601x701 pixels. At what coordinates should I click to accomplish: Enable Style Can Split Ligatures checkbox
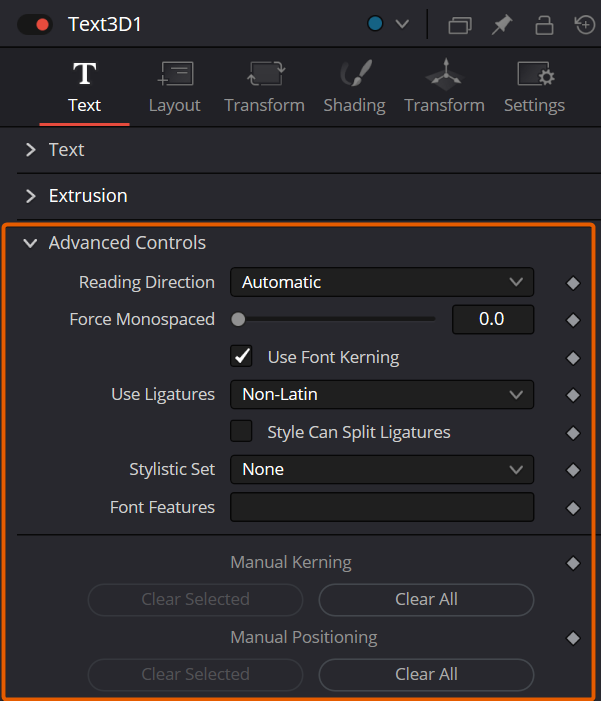coord(241,431)
